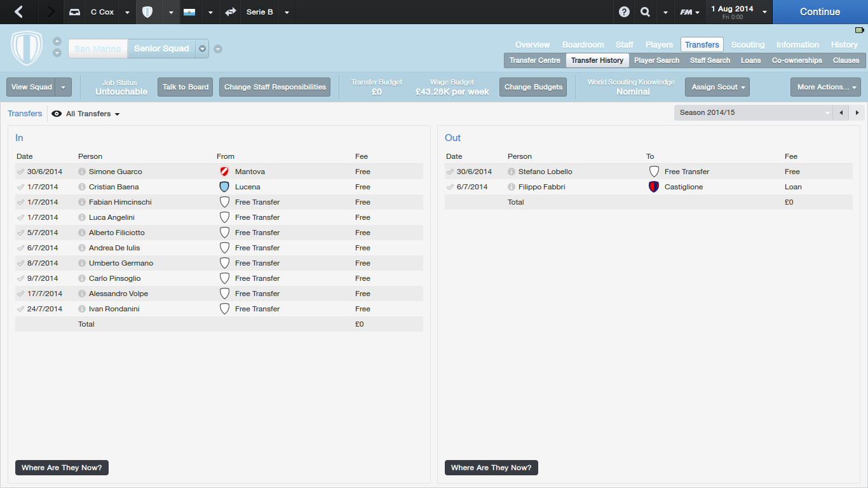Open the Scouting menu tab

tap(747, 44)
